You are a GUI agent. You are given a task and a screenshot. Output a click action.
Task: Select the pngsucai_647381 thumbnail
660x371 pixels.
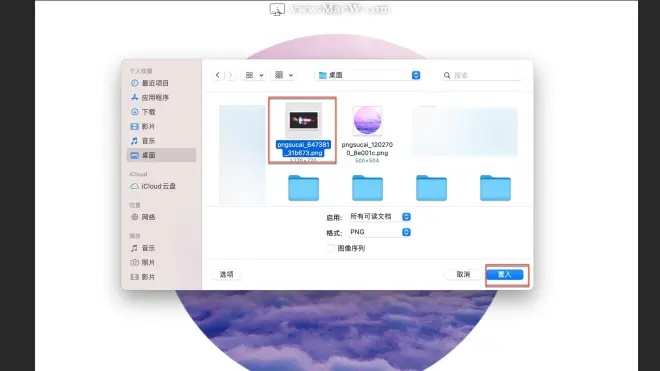click(303, 120)
